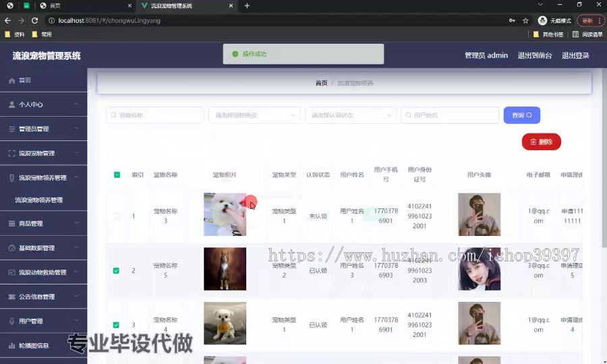Click the icon beside 流浪宠物领养管理 parent menu

(x=11, y=177)
